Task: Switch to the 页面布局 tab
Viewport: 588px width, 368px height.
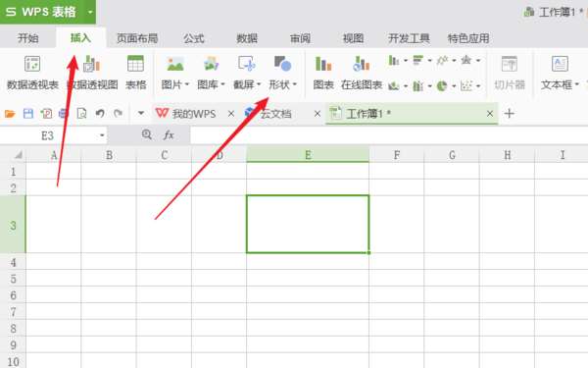Action: click(x=137, y=38)
